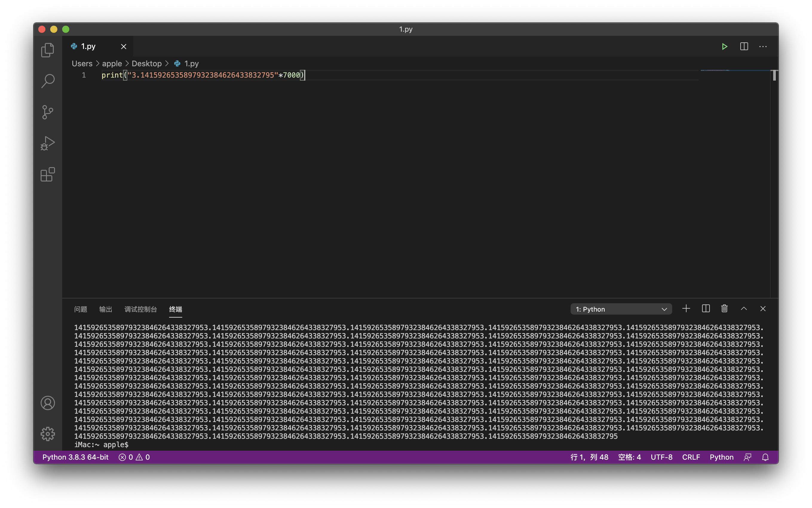Create a new terminal

coord(686,308)
